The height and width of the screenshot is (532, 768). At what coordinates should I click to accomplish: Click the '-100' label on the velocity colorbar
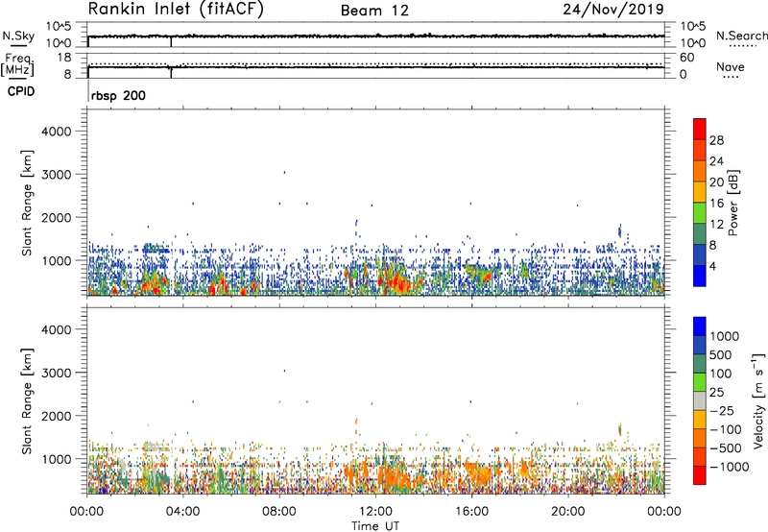pos(726,429)
